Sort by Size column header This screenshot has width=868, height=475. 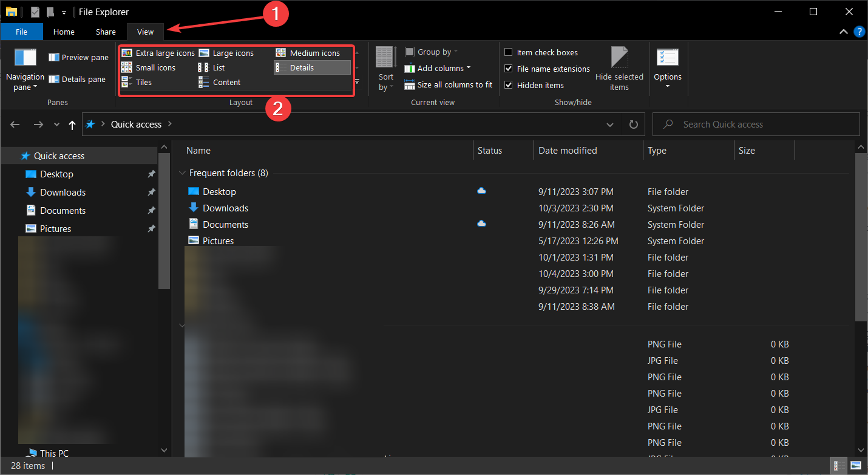pyautogui.click(x=747, y=151)
